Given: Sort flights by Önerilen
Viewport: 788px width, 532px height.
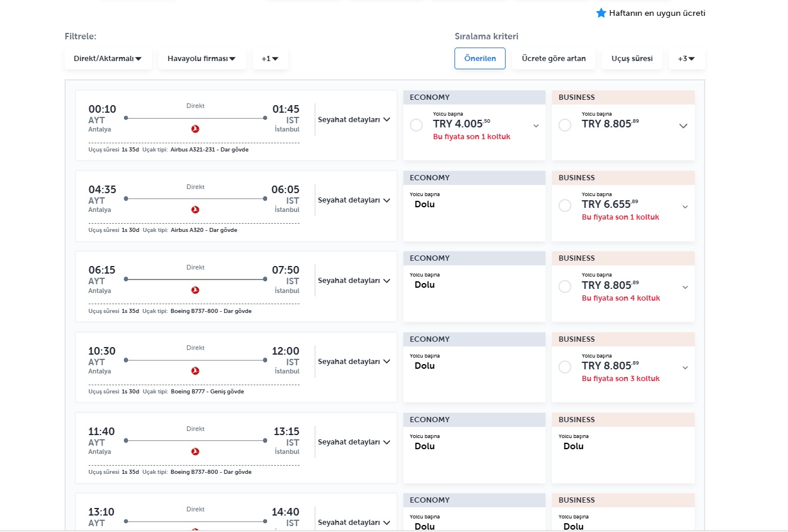Looking at the screenshot, I should pos(480,59).
